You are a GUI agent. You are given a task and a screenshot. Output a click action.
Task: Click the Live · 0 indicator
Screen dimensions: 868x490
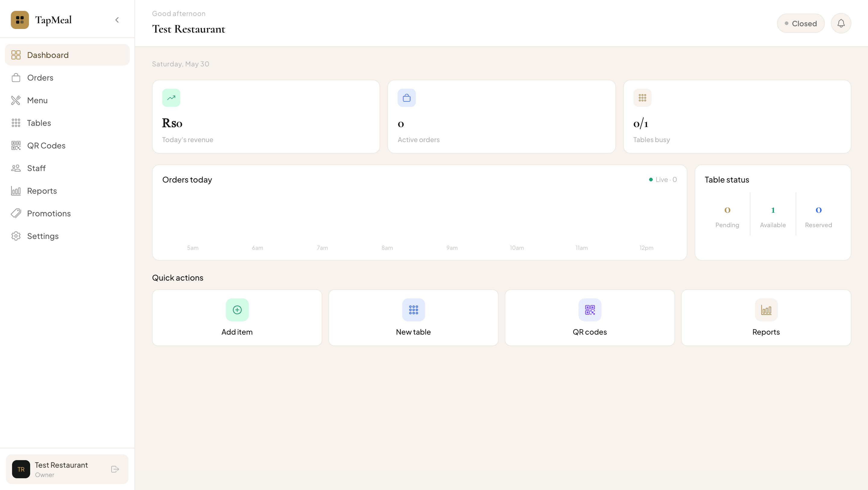pyautogui.click(x=663, y=180)
